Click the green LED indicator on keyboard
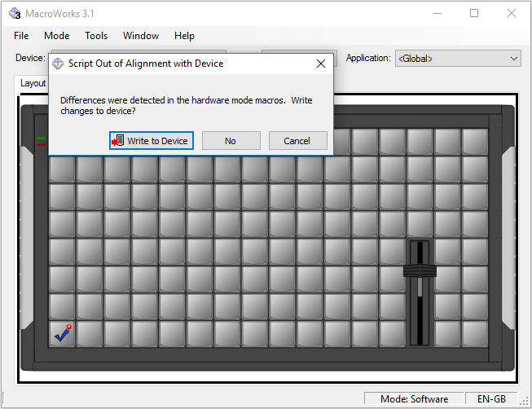 41,139
